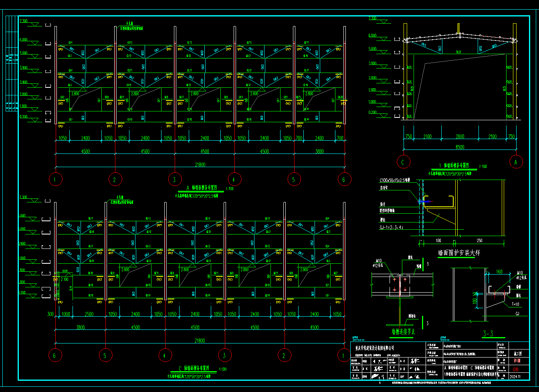The image size is (539, 392).
Task: Click the date 2024.11 in the title block
Action: click(515, 376)
